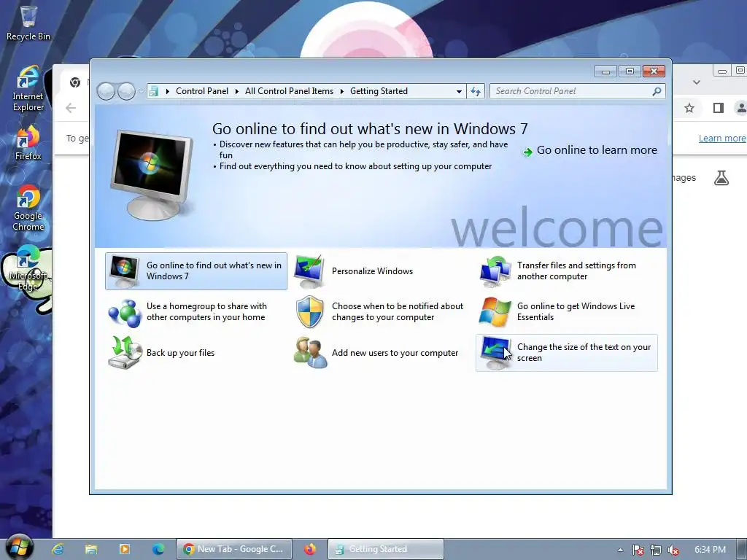
Task: Expand the arrow after All Control Panel Items
Action: pos(341,91)
